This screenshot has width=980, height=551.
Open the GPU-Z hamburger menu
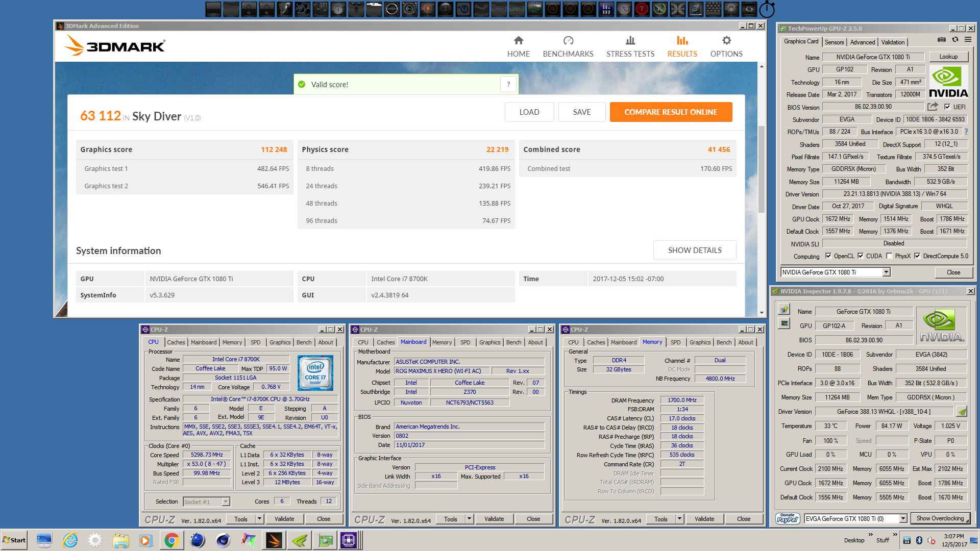(968, 40)
